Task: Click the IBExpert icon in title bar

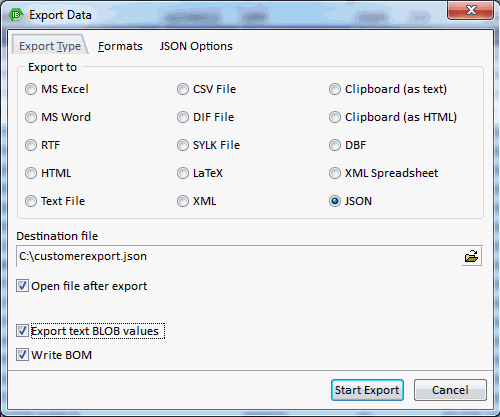Action: click(16, 15)
